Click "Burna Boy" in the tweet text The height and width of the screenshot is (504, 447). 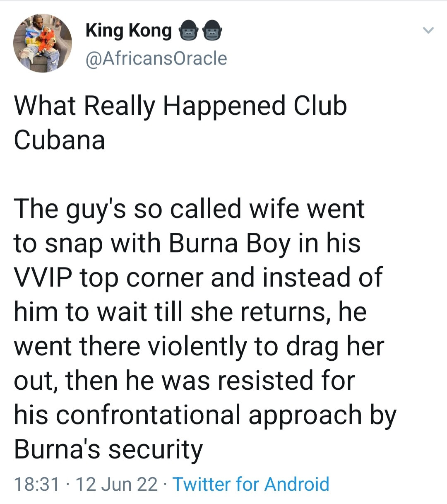tap(229, 243)
